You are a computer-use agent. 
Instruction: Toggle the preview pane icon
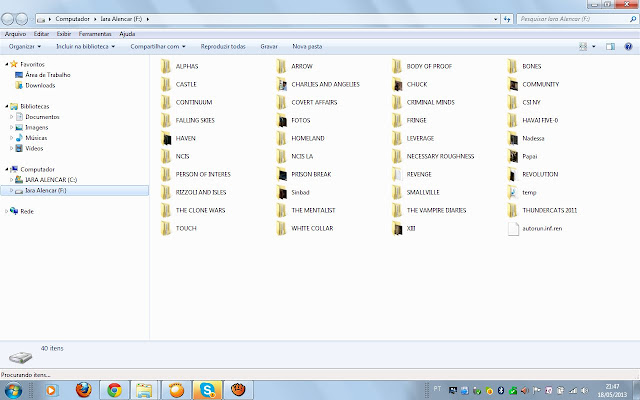point(610,47)
